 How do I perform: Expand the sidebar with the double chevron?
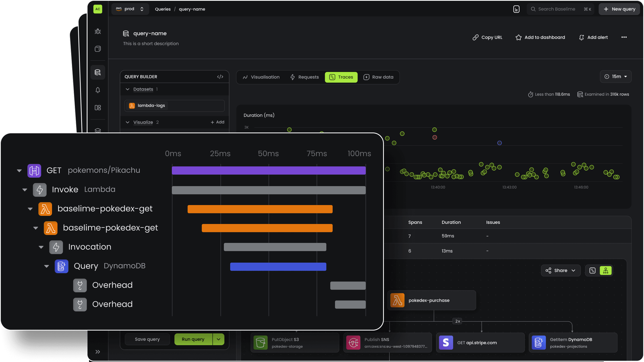[x=98, y=352]
